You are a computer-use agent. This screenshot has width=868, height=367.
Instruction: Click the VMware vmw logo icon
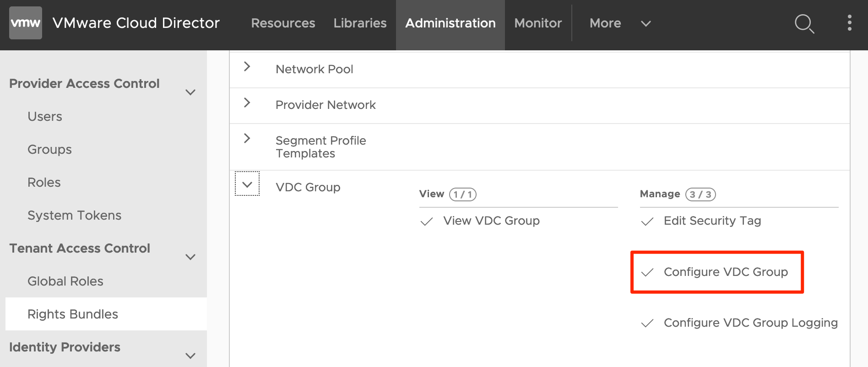[x=26, y=23]
